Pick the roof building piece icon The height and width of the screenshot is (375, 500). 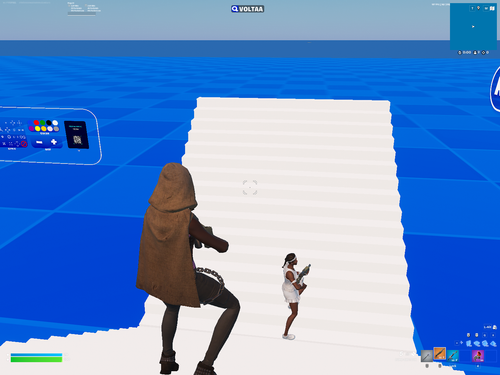tap(493, 344)
